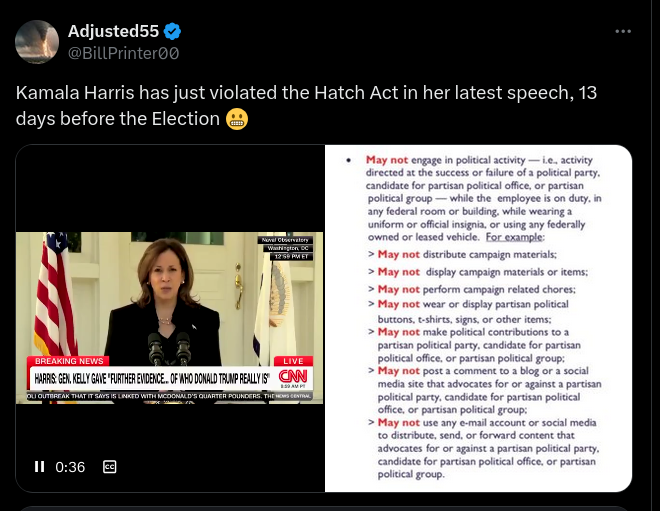Toggle closed captions on the video
Screen dimensions: 660x511
click(x=109, y=466)
